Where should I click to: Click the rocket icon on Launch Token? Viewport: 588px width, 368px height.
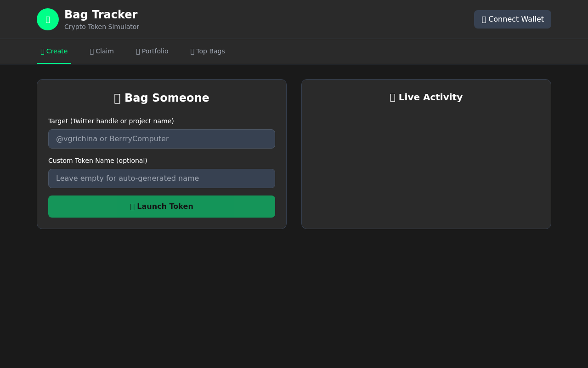point(133,206)
